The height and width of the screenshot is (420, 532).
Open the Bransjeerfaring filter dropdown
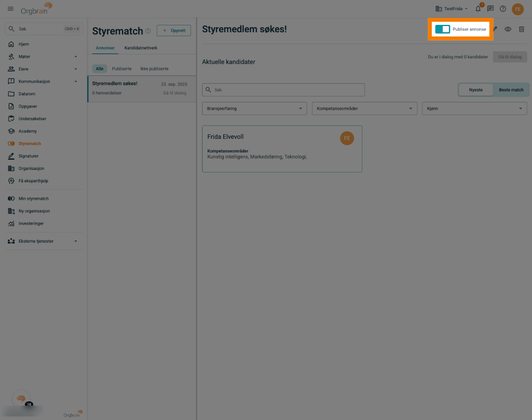coord(255,108)
